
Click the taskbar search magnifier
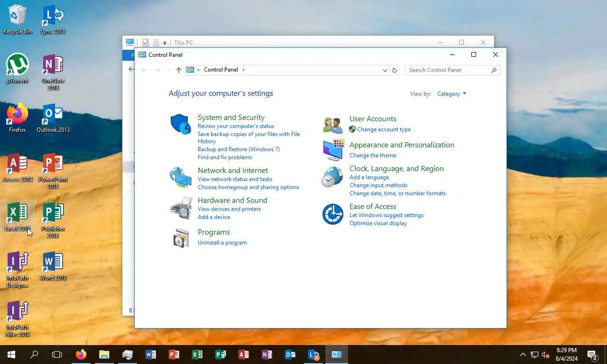[x=34, y=355]
